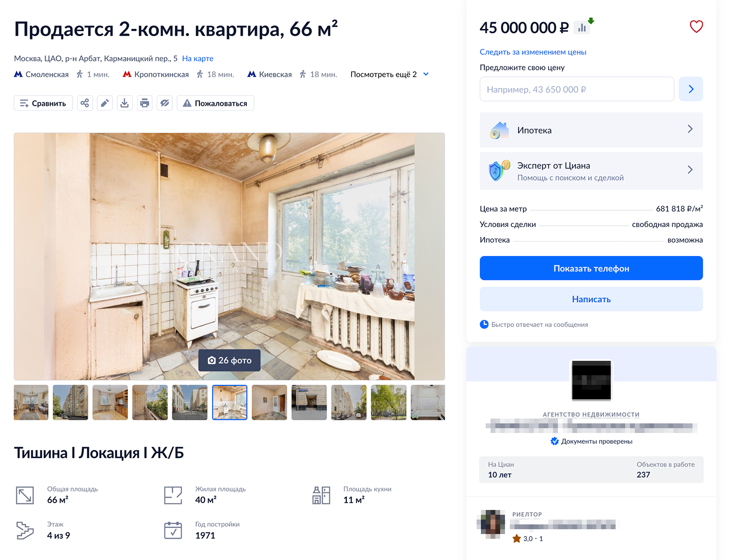Click the total area icon
Image resolution: width=731 pixels, height=560 pixels.
[x=25, y=495]
